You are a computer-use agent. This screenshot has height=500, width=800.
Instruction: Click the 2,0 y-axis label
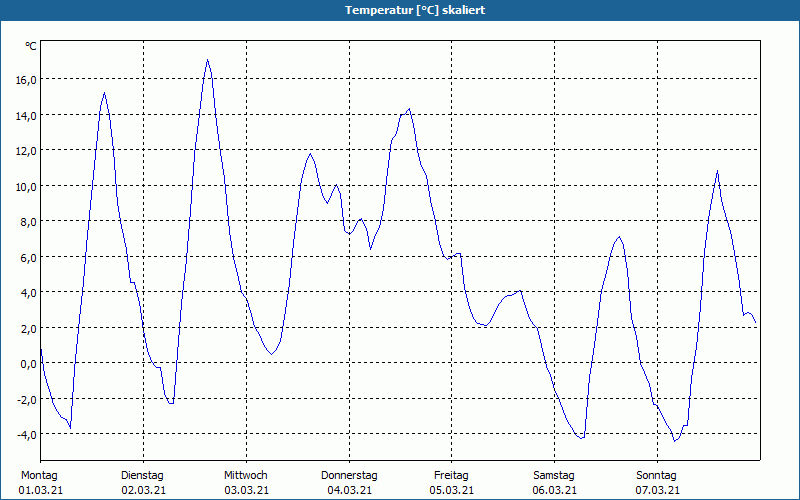(x=30, y=328)
